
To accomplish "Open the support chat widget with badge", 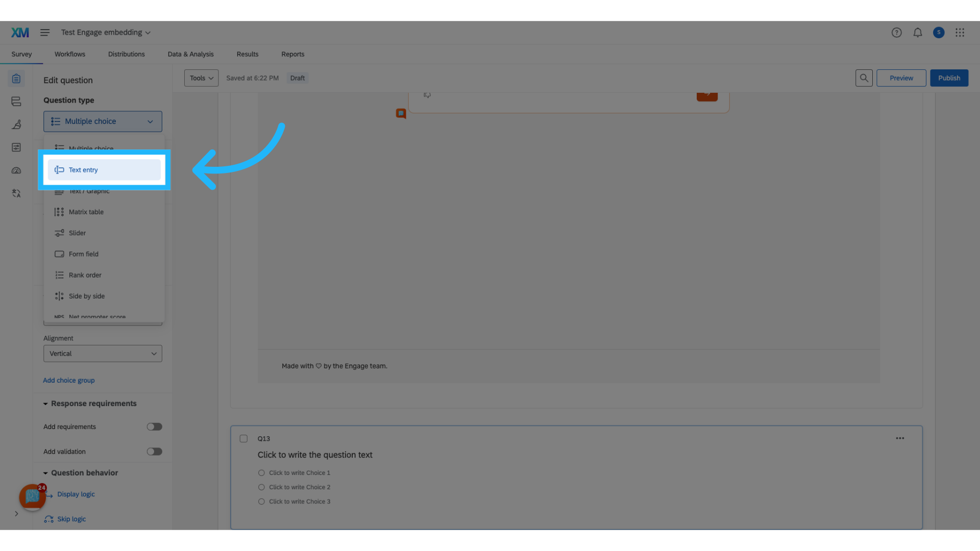I will click(x=33, y=497).
